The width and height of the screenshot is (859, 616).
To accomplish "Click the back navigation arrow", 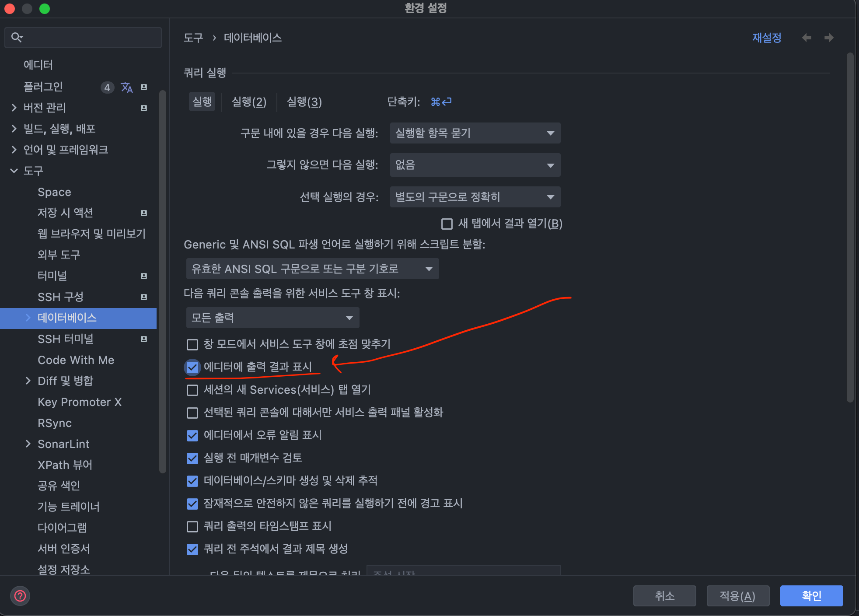I will coord(807,38).
